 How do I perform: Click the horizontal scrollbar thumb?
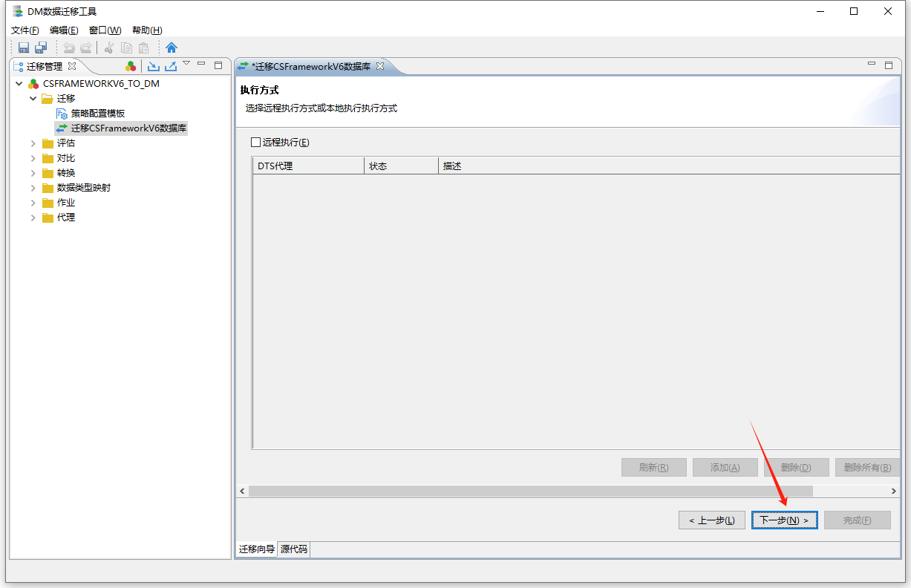[x=531, y=491]
